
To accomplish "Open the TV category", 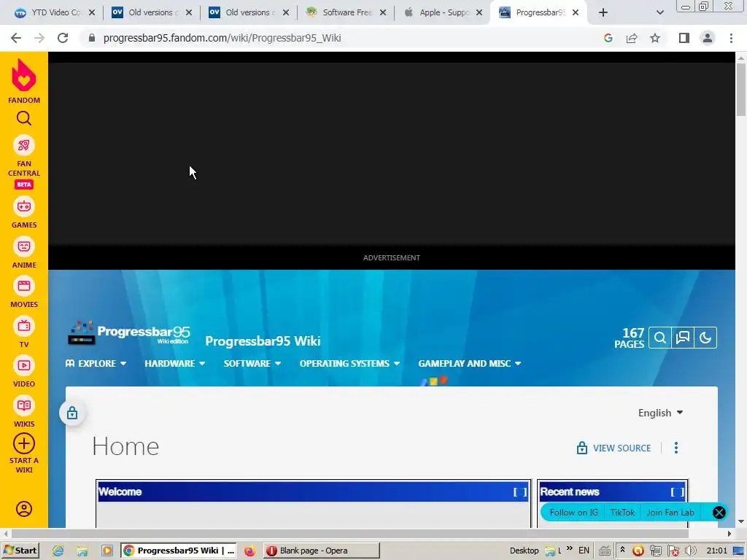I will click(x=24, y=332).
